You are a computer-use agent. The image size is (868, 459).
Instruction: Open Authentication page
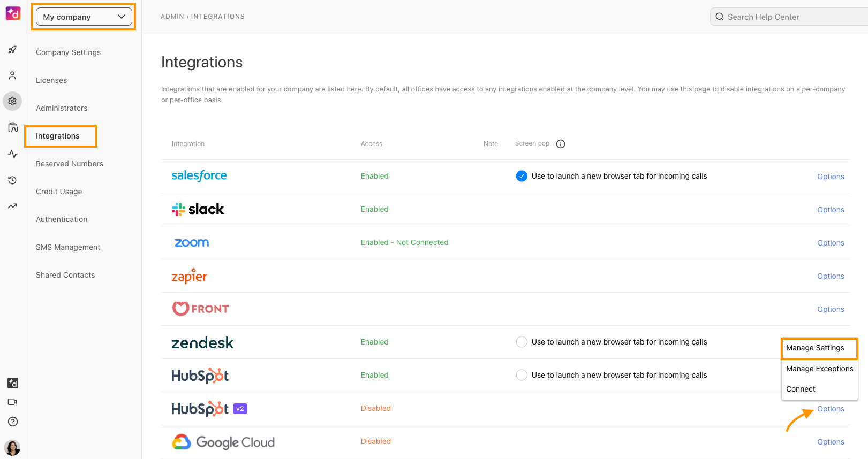point(62,219)
